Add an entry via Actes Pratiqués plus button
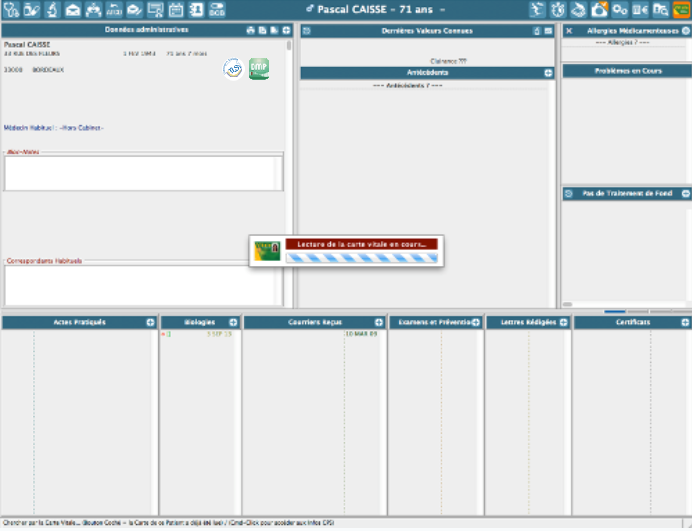This screenshot has height=531, width=692. tap(150, 322)
